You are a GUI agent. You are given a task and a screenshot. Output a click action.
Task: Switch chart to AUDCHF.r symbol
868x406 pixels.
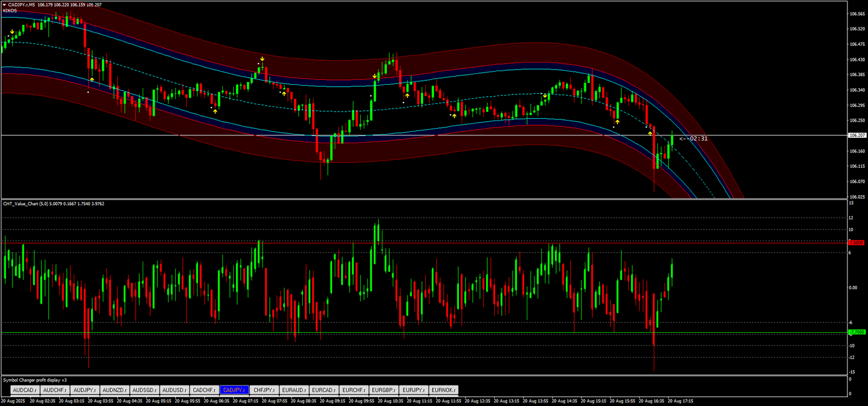point(55,390)
